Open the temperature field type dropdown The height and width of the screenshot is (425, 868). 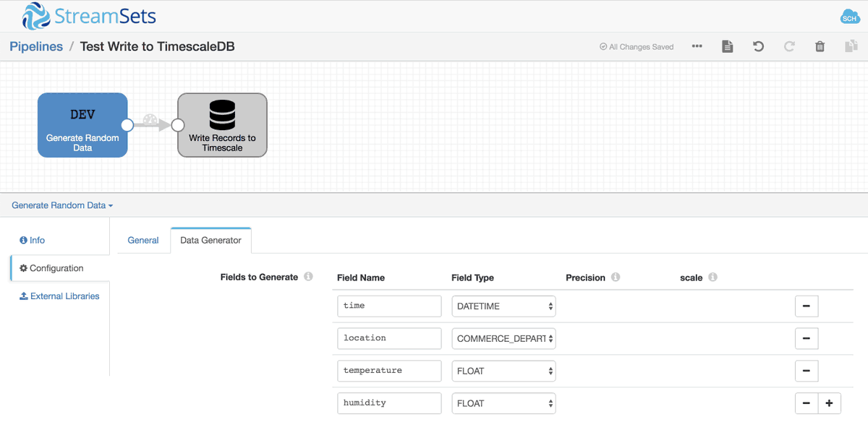coord(503,371)
